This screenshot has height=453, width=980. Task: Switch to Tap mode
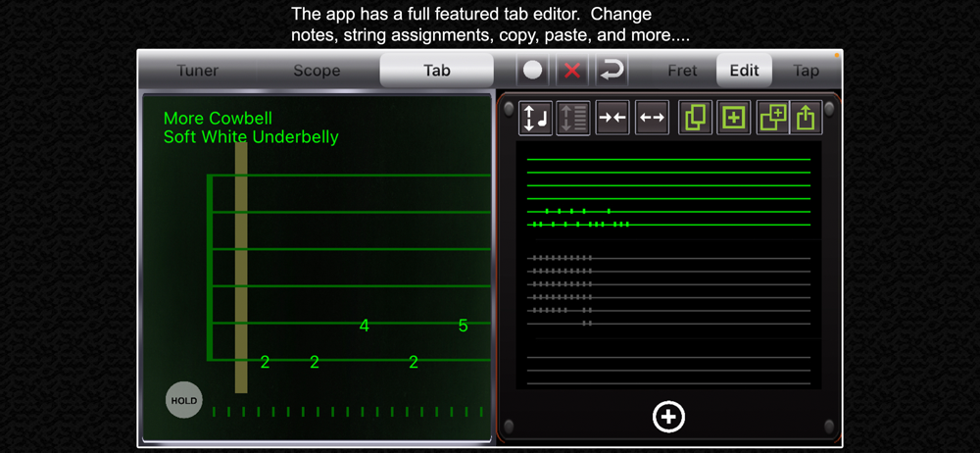pos(806,71)
